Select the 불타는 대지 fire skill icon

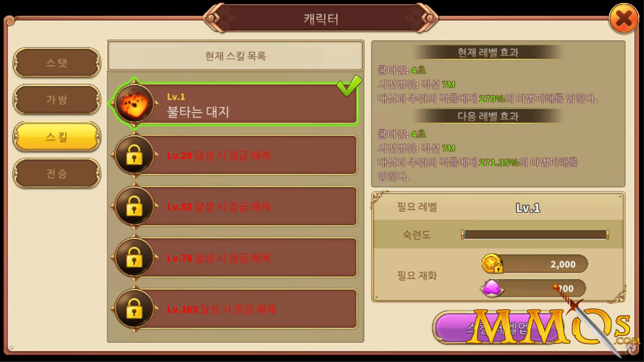click(134, 104)
